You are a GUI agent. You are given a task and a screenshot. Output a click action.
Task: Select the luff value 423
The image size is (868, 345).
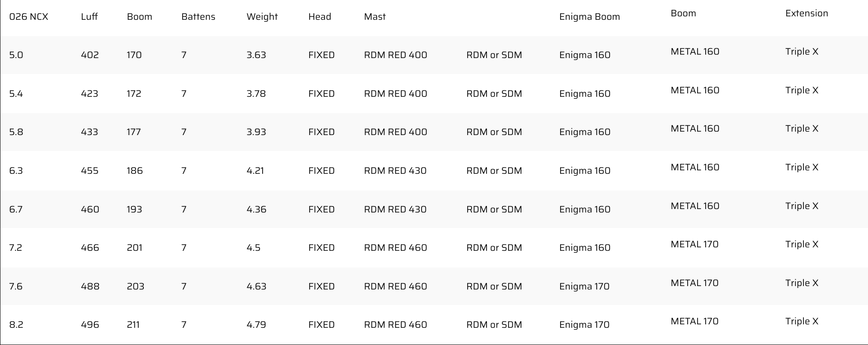pos(89,94)
